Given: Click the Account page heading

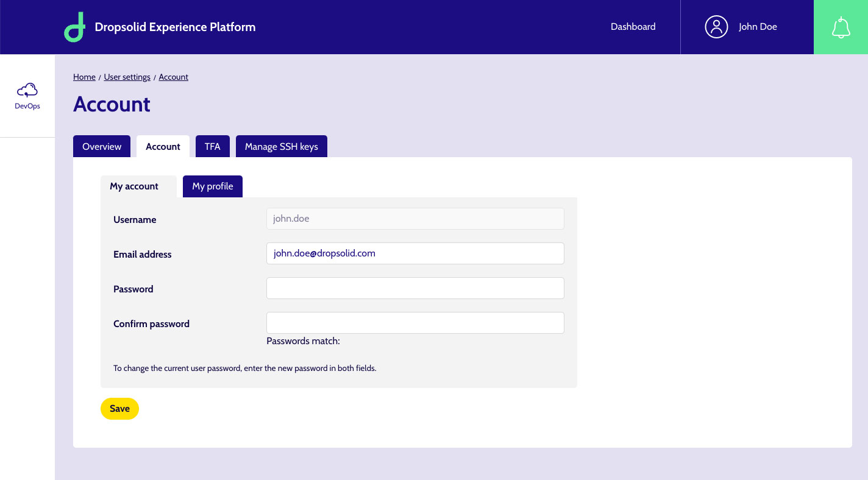Looking at the screenshot, I should click(112, 104).
